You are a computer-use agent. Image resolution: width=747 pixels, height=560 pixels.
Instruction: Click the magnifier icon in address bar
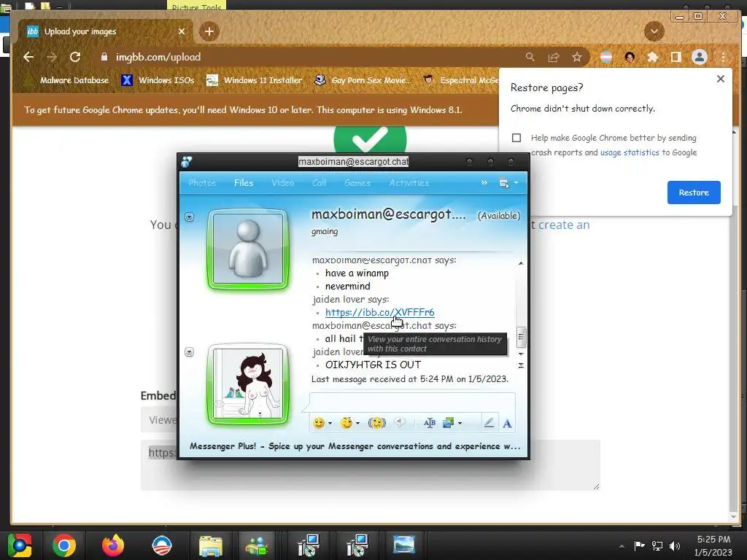[x=530, y=57]
